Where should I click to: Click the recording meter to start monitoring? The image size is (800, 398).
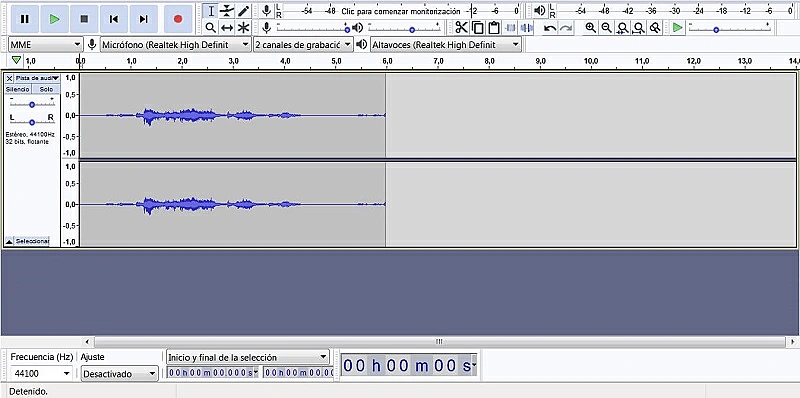(x=401, y=11)
